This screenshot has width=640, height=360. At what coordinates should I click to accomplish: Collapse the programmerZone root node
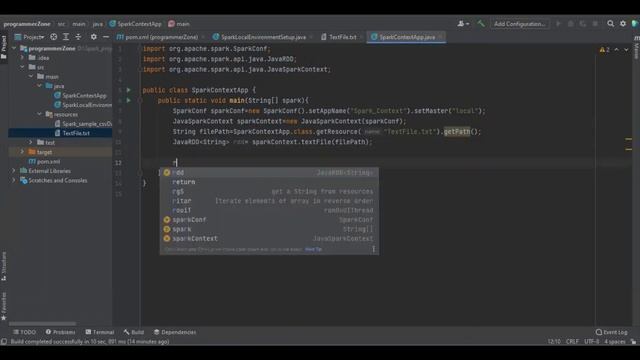click(x=14, y=49)
